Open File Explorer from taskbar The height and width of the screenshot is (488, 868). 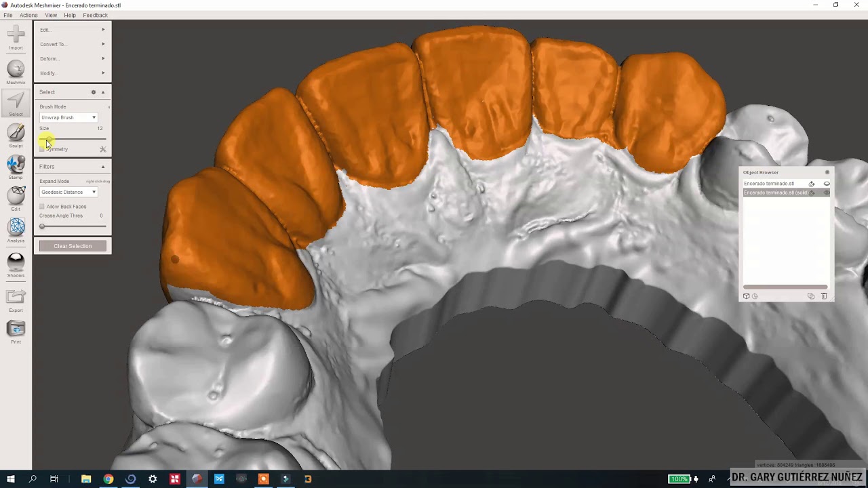(x=86, y=479)
